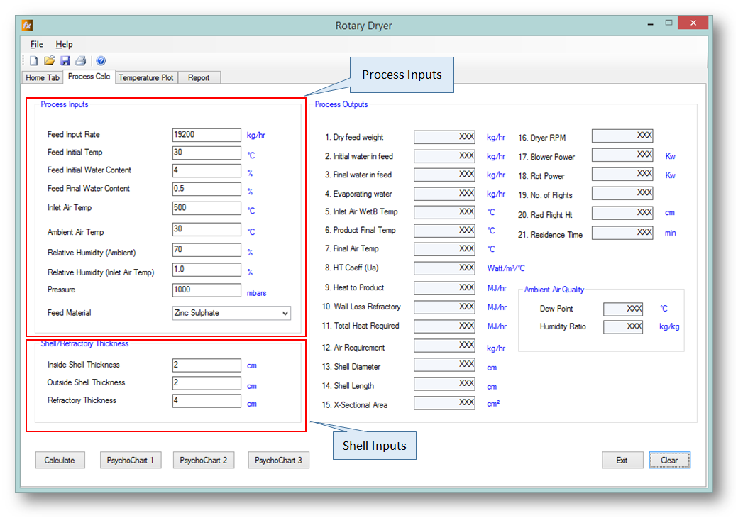
Task: Click the X-Sectional Area output box
Action: tap(445, 403)
